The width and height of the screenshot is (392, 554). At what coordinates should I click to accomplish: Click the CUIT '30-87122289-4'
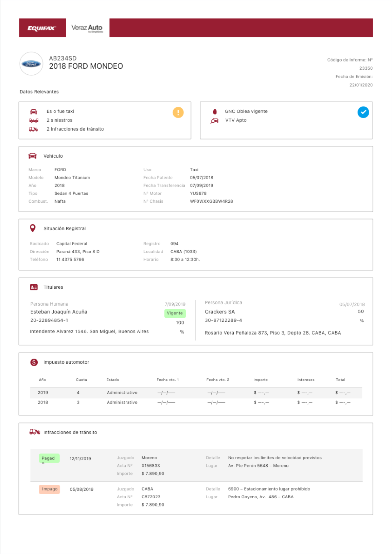click(224, 320)
